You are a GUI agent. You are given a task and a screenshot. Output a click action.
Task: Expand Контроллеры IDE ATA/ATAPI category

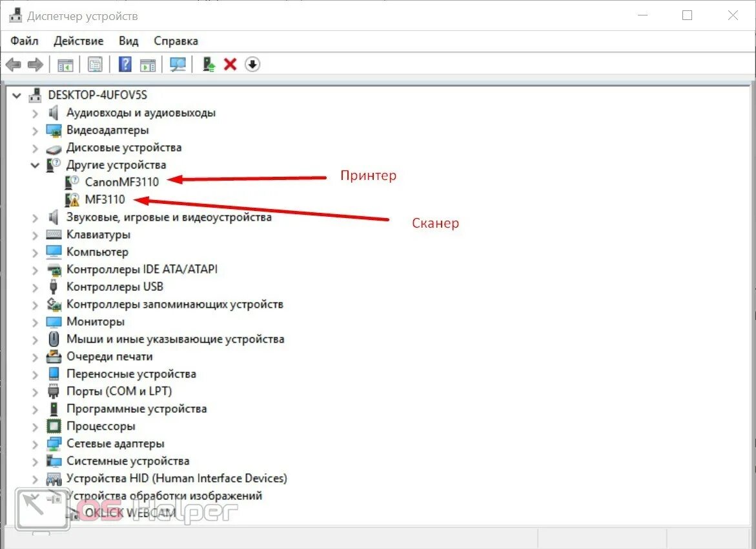tap(35, 270)
